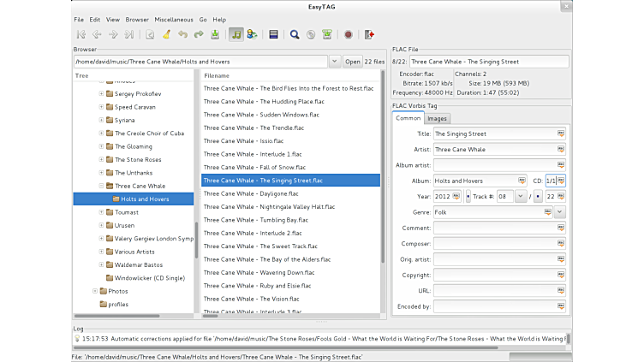
Task: Click the broom clear tag icon
Action: pos(166,35)
